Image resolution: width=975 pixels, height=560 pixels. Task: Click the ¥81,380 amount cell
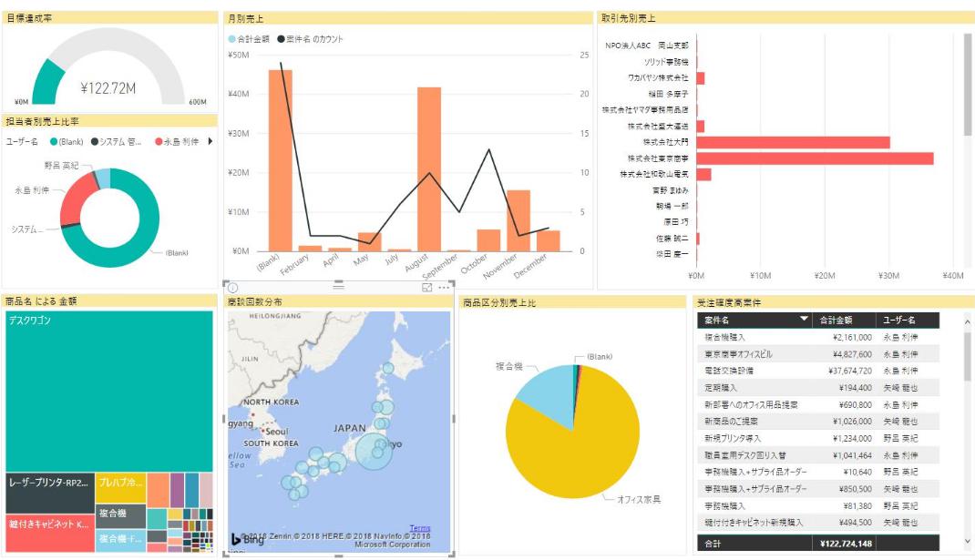[857, 506]
